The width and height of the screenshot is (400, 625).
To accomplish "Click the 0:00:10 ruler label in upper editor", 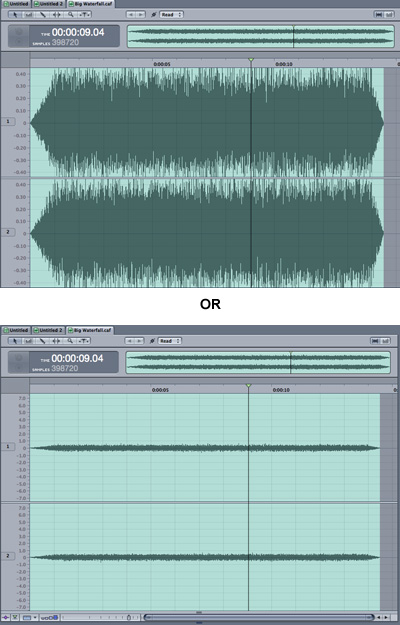I will pyautogui.click(x=284, y=64).
